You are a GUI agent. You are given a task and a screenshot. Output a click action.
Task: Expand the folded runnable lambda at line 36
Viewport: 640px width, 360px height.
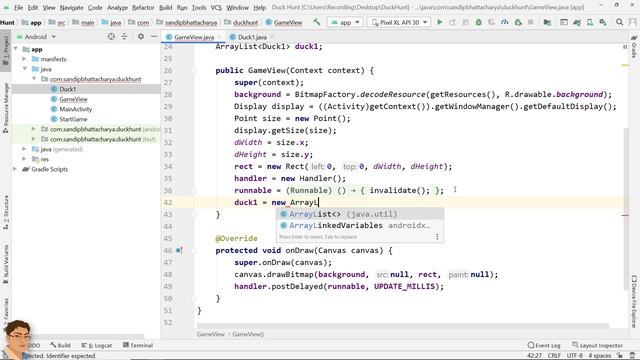coord(194,190)
